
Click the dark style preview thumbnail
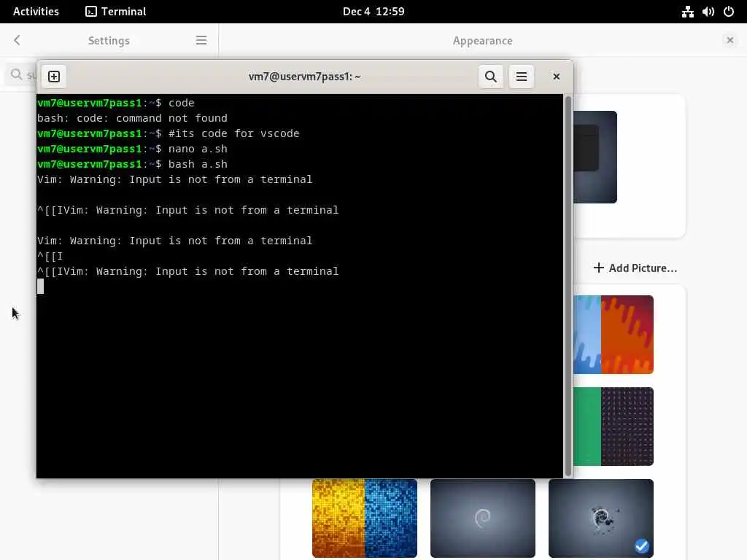(595, 157)
